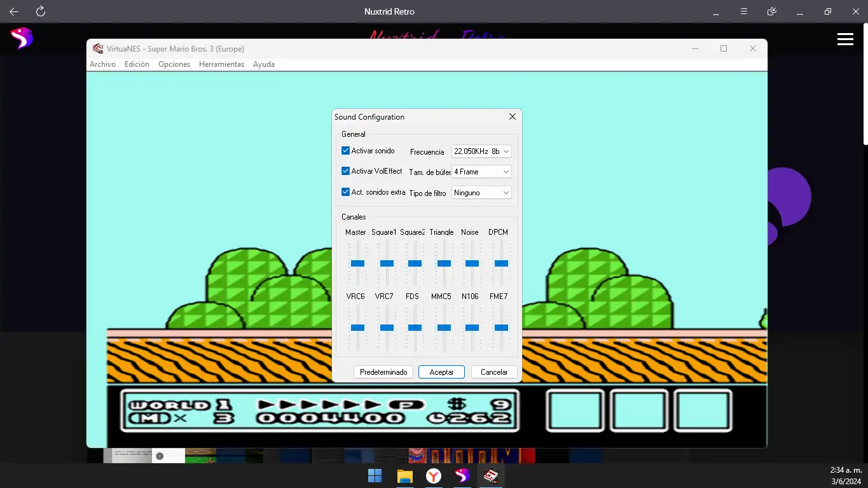Click the Square2 channel slider
This screenshot has height=488, width=868.
(x=415, y=263)
